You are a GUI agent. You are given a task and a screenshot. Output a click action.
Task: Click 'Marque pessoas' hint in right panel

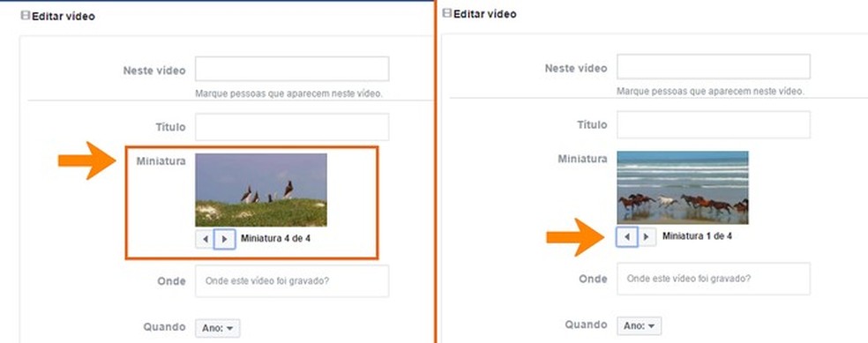click(x=710, y=92)
